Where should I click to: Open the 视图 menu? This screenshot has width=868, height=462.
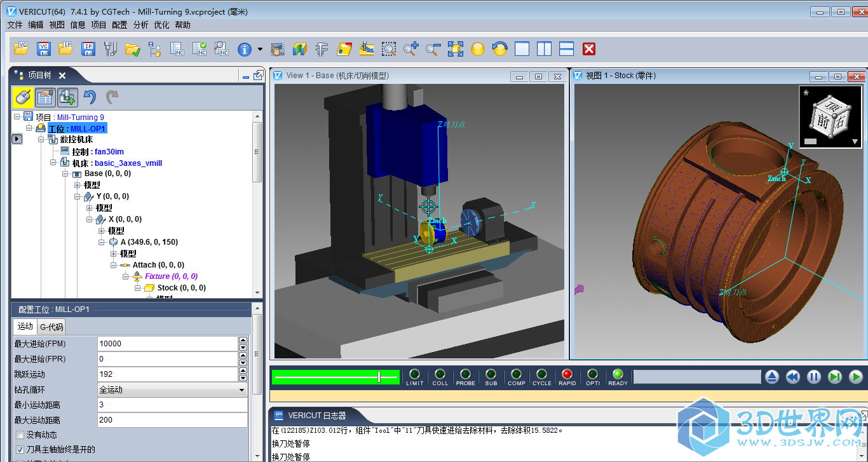(x=57, y=25)
